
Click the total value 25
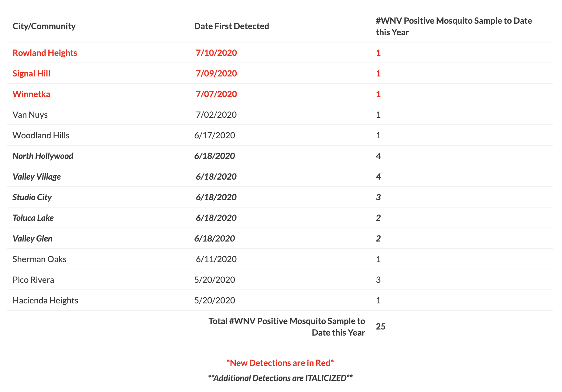pos(380,326)
